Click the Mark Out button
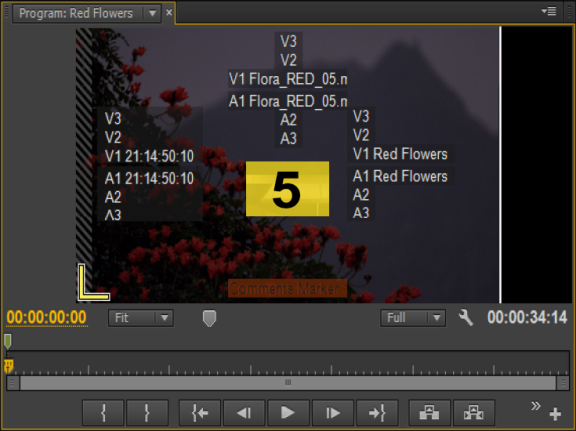The width and height of the screenshot is (576, 431). [147, 413]
